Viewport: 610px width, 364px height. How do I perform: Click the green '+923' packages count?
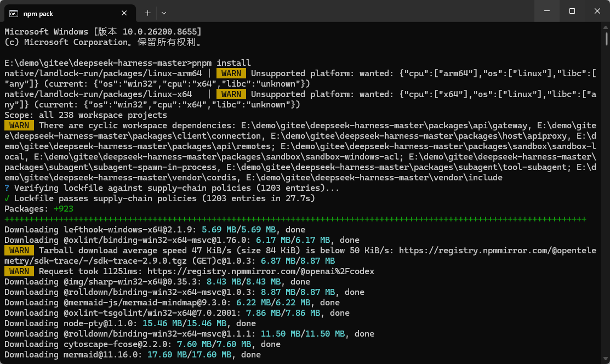[64, 209]
